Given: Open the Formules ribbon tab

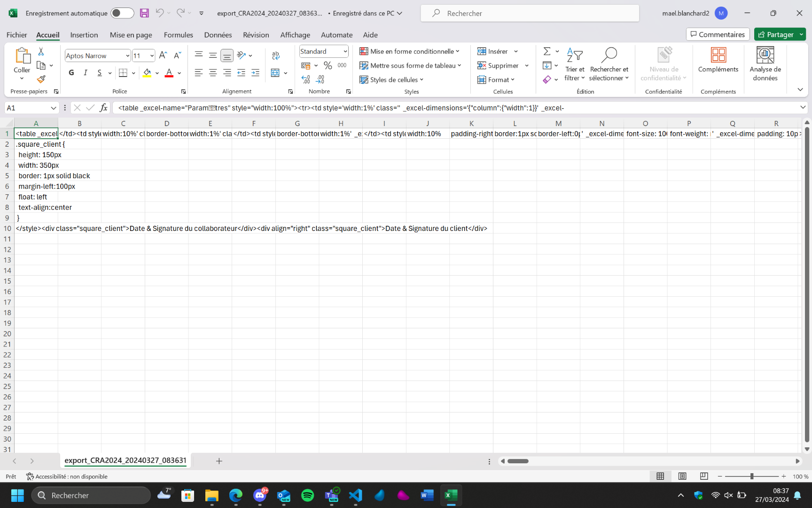Looking at the screenshot, I should 178,35.
